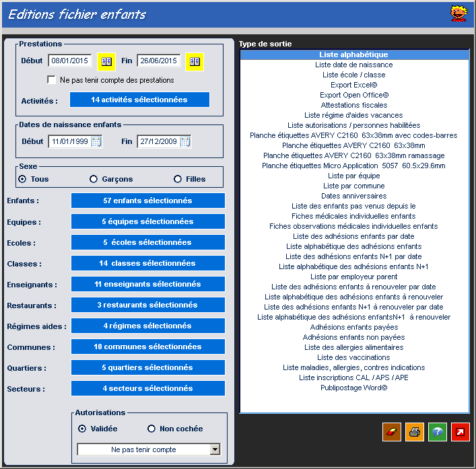The width and height of the screenshot is (476, 469).
Task: Enable 'Ne pas tenir compte des prestations'
Action: coord(52,80)
